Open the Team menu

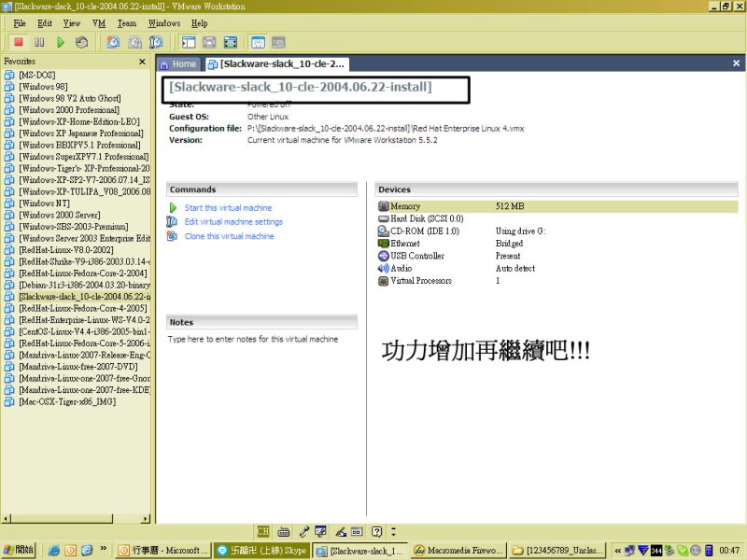coord(126,22)
